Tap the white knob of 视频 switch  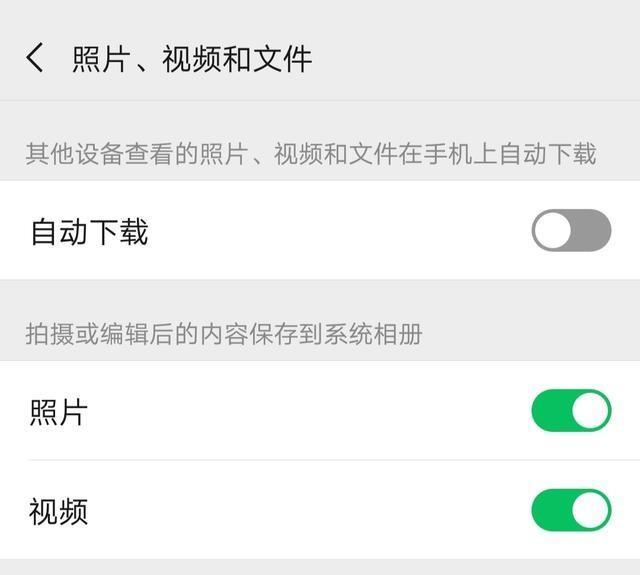point(590,510)
